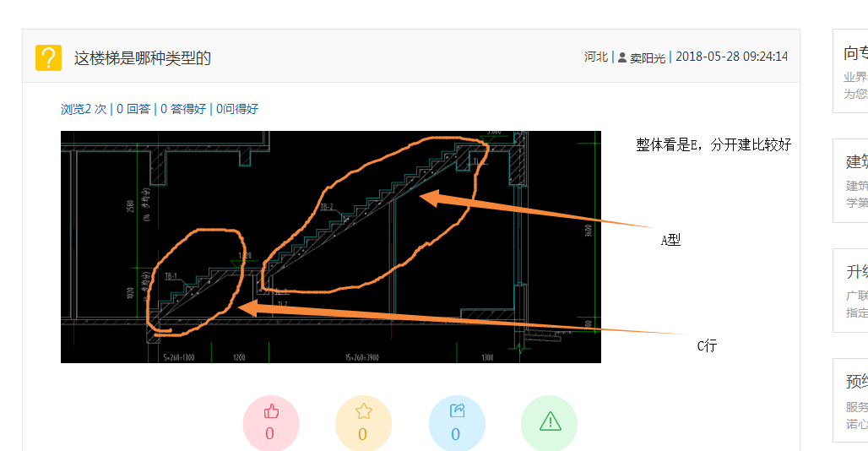This screenshot has height=451, width=868.
Task: Click the 0 答得好 link
Action: (183, 109)
